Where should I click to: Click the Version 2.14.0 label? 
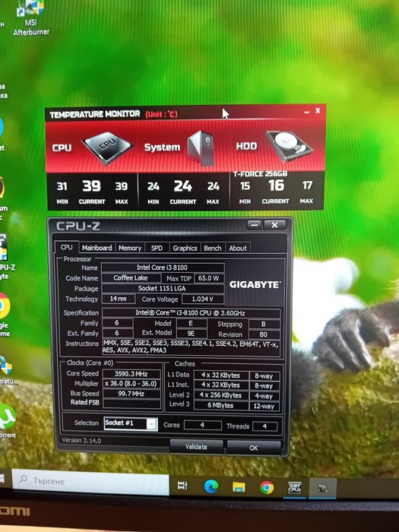[81, 440]
